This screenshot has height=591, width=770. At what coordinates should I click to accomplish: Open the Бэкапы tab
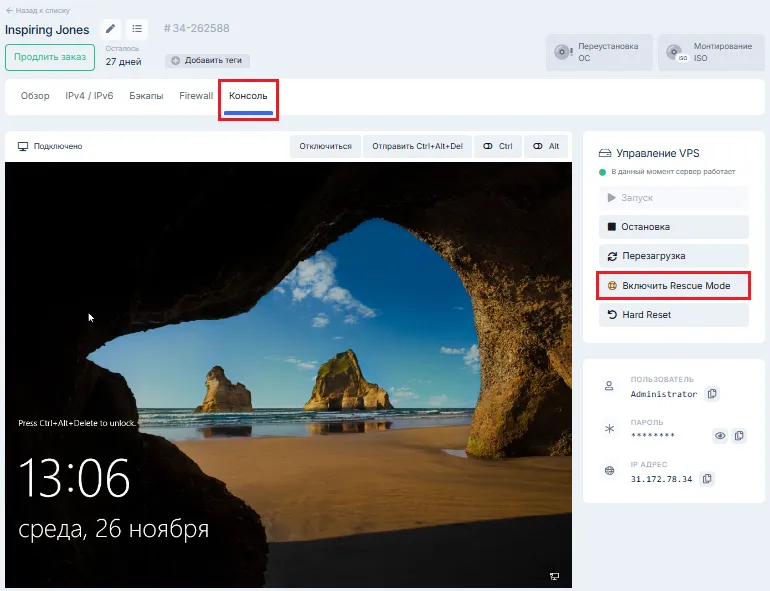pyautogui.click(x=146, y=96)
